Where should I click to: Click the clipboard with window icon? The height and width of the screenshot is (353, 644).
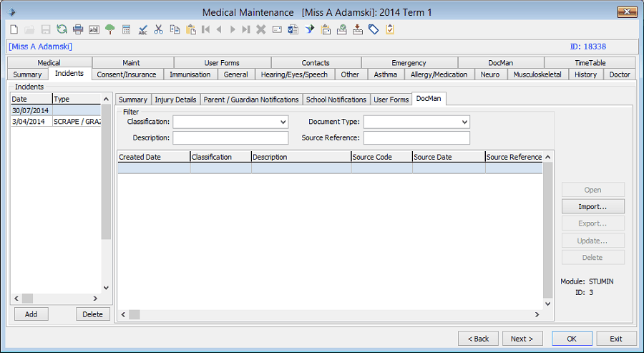pyautogui.click(x=326, y=29)
